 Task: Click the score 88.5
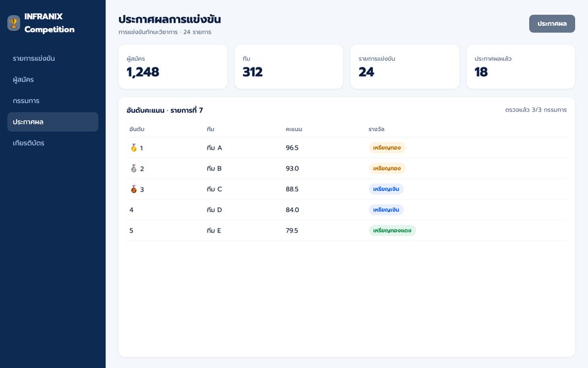pyautogui.click(x=292, y=189)
